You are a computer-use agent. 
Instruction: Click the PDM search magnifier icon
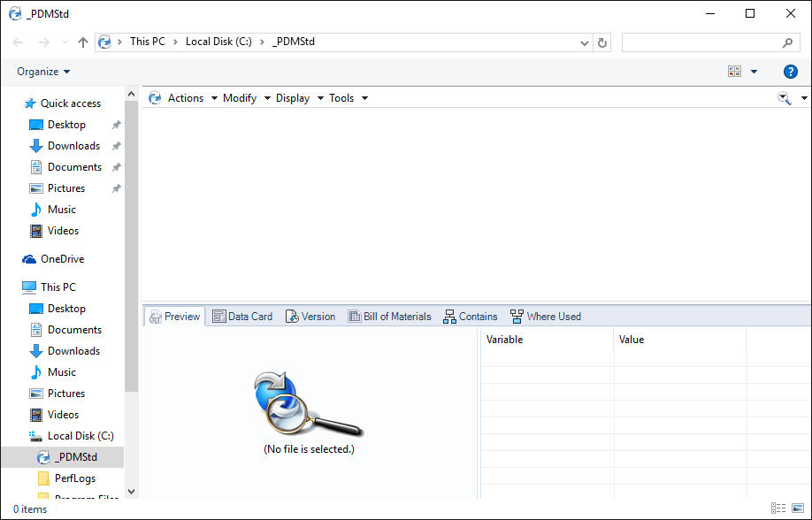(x=784, y=98)
